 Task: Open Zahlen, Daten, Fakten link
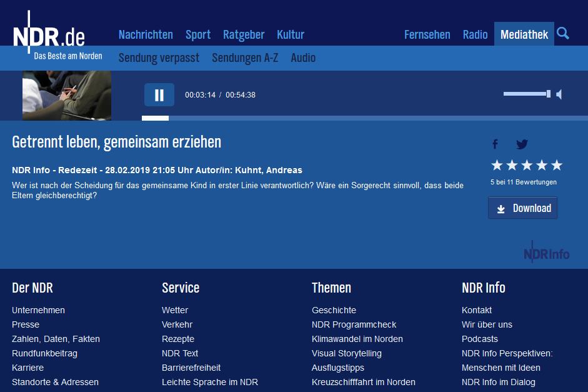56,339
